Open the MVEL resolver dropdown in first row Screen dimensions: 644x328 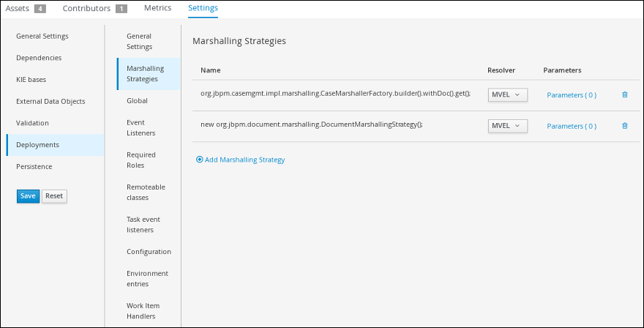coord(508,94)
